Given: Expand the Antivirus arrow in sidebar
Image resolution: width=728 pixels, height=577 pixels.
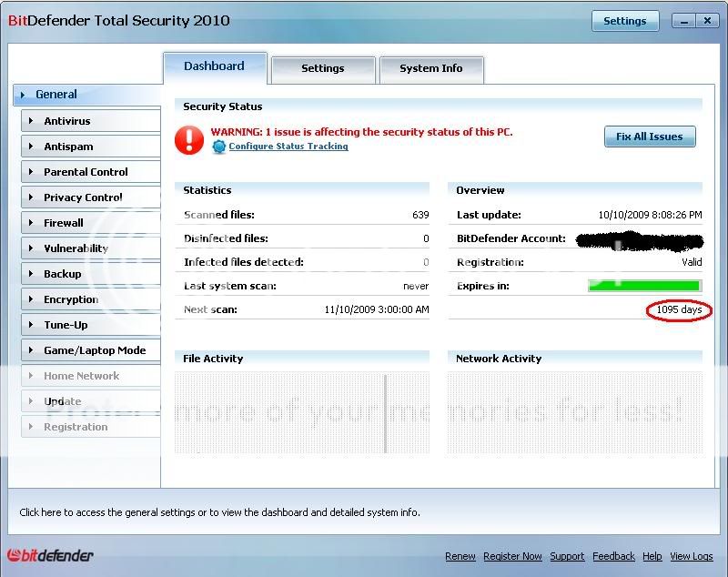Looking at the screenshot, I should click(x=31, y=121).
